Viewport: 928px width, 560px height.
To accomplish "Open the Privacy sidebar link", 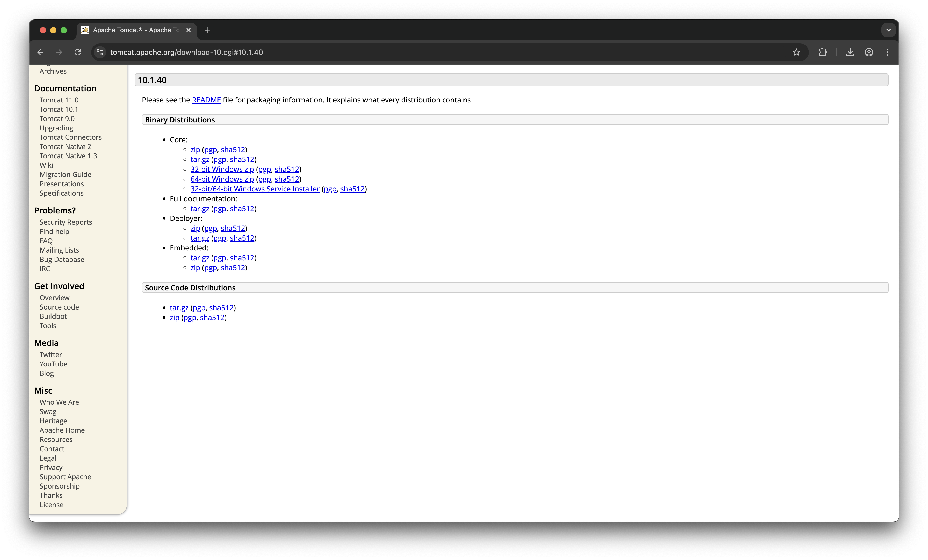I will click(x=51, y=467).
